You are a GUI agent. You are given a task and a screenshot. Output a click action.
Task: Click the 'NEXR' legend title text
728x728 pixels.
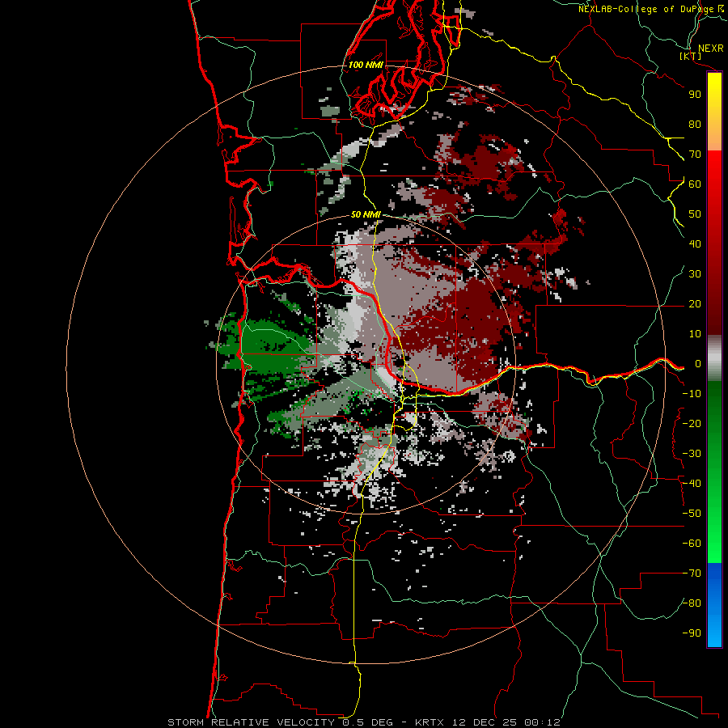coord(710,49)
